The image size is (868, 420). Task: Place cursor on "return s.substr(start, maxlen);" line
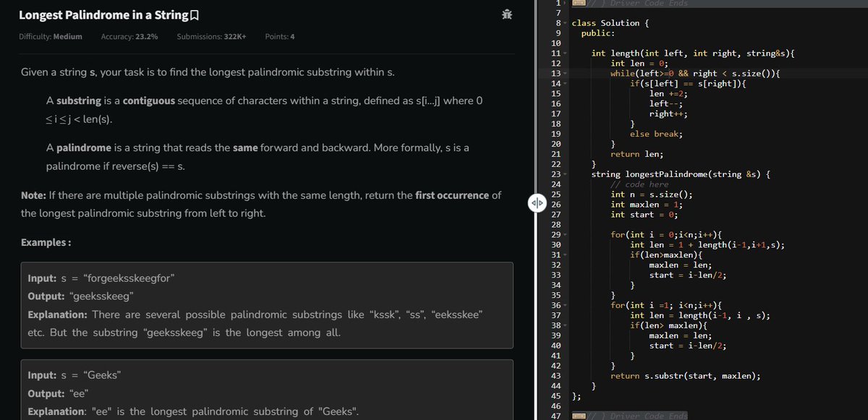click(686, 377)
